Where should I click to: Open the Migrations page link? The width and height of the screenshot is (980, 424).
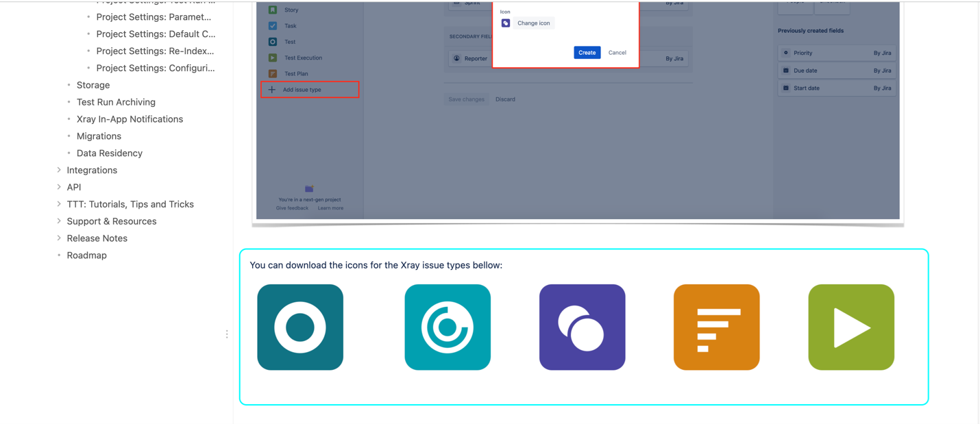[99, 136]
